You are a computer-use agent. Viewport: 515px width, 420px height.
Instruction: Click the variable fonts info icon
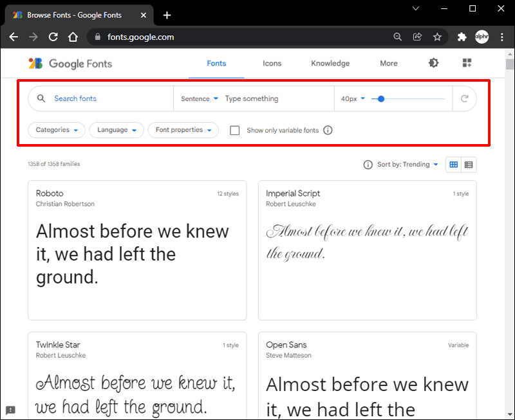tap(328, 131)
